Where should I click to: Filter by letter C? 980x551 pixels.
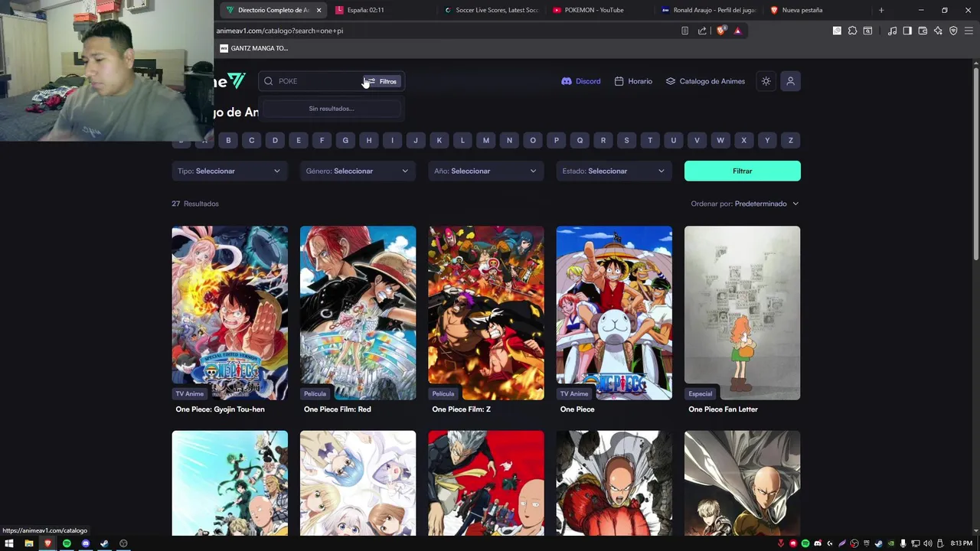point(251,140)
